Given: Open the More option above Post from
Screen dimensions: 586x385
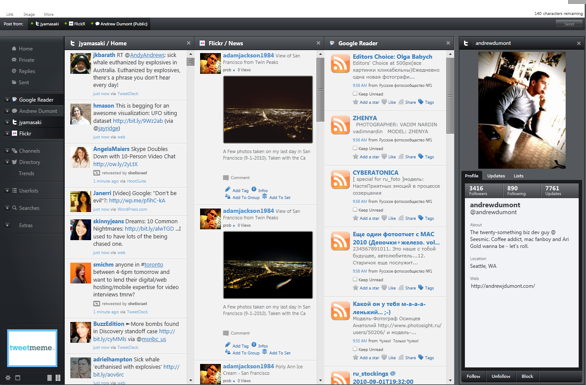Looking at the screenshot, I should (49, 14).
